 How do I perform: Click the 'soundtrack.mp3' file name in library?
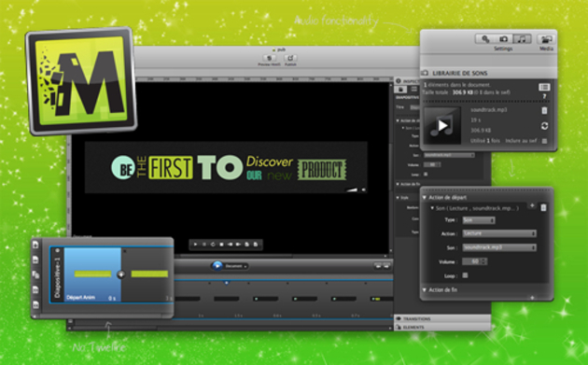(x=489, y=110)
